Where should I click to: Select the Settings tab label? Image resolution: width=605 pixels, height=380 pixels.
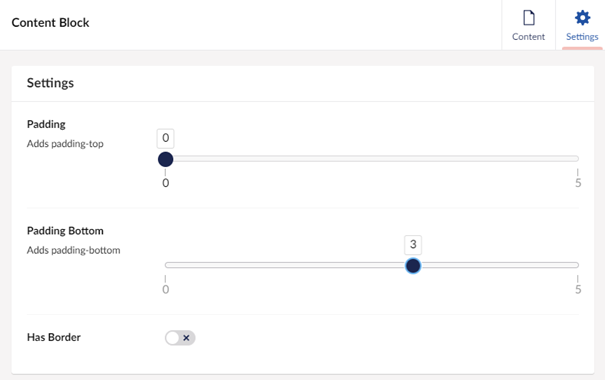pos(582,37)
